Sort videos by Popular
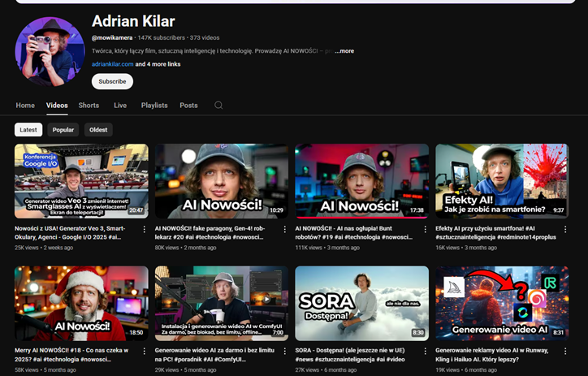 tap(63, 130)
